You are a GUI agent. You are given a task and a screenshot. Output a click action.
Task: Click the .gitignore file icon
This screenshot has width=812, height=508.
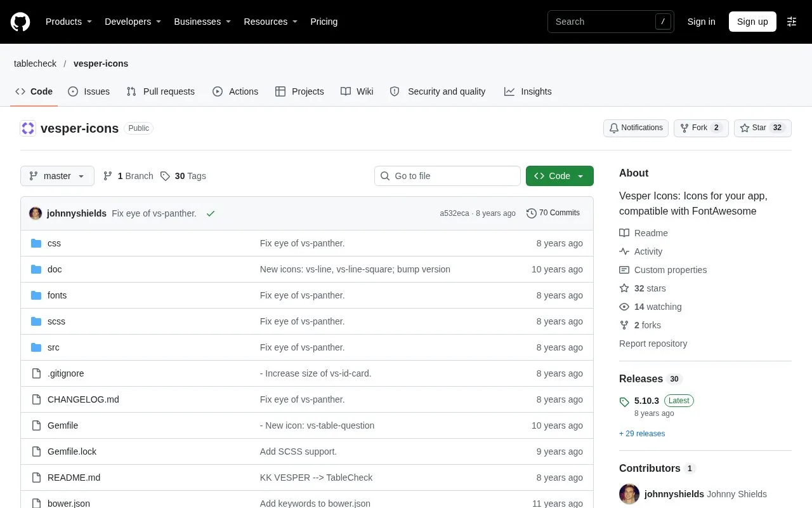pyautogui.click(x=36, y=373)
